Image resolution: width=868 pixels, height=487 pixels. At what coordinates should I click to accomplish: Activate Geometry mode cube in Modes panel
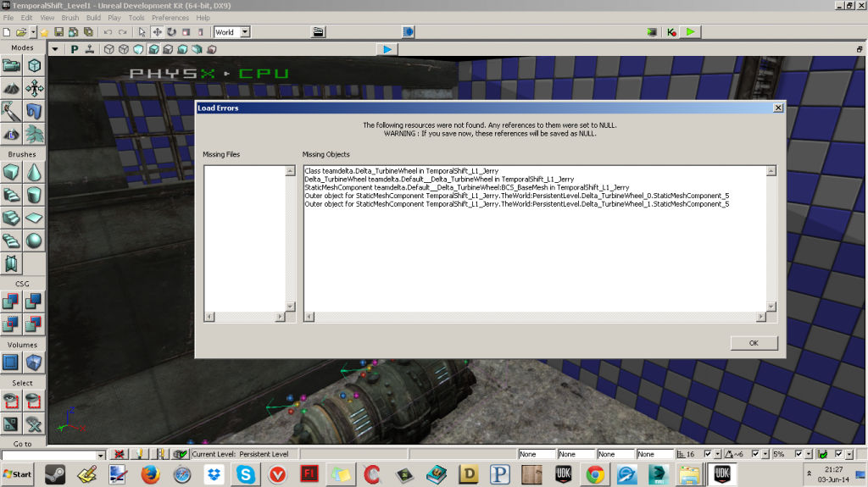(34, 65)
